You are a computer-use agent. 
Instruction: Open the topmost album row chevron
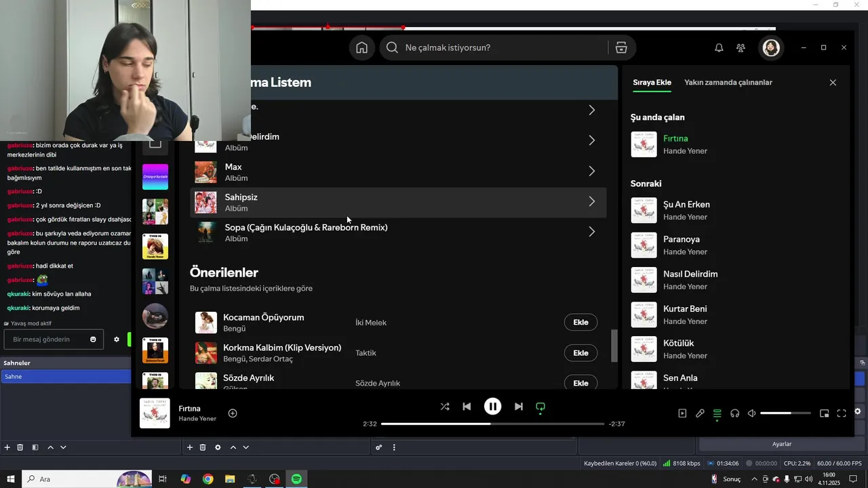coord(591,110)
